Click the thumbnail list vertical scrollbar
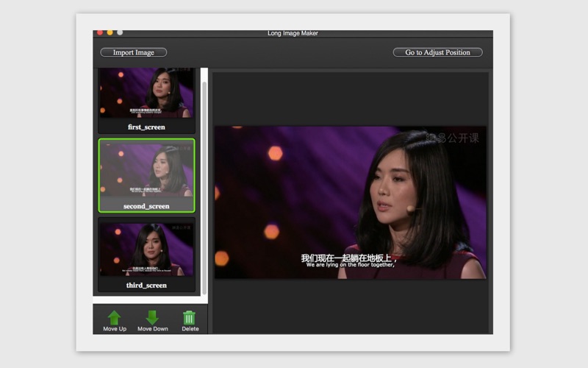 pyautogui.click(x=204, y=188)
